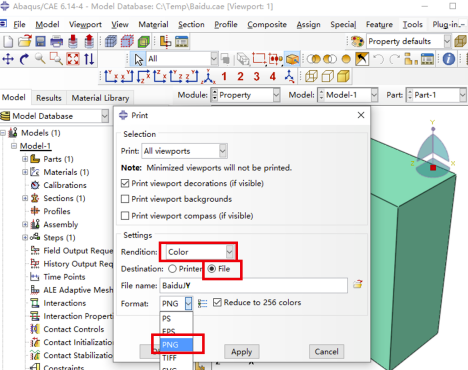Select Time Points in model tree
This screenshot has width=468, height=370.
(x=64, y=277)
